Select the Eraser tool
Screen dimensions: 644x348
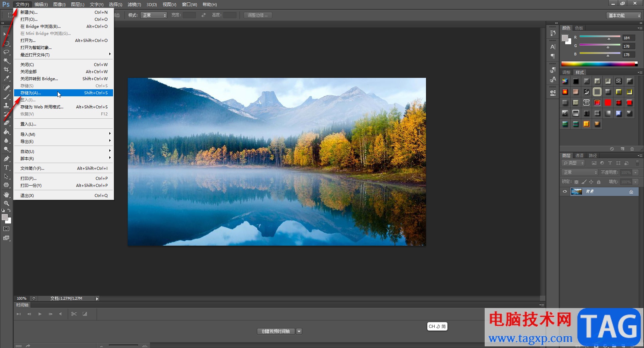point(6,123)
